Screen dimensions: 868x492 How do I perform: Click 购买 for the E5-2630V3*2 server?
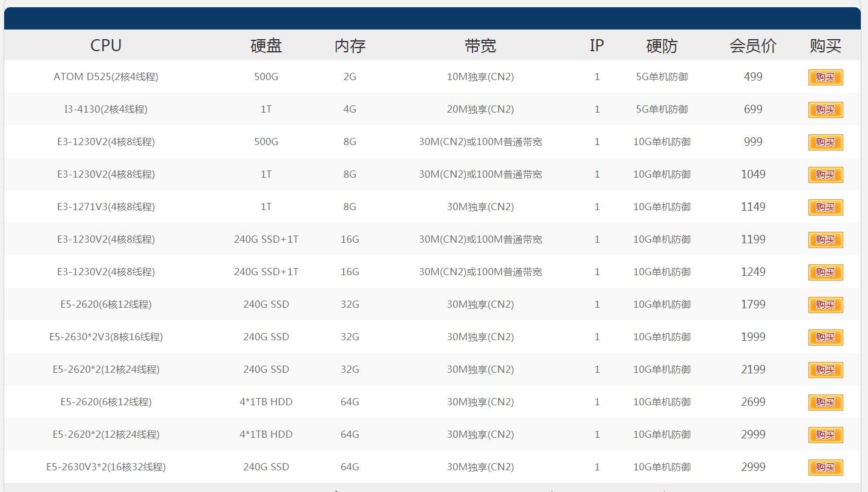(x=825, y=467)
